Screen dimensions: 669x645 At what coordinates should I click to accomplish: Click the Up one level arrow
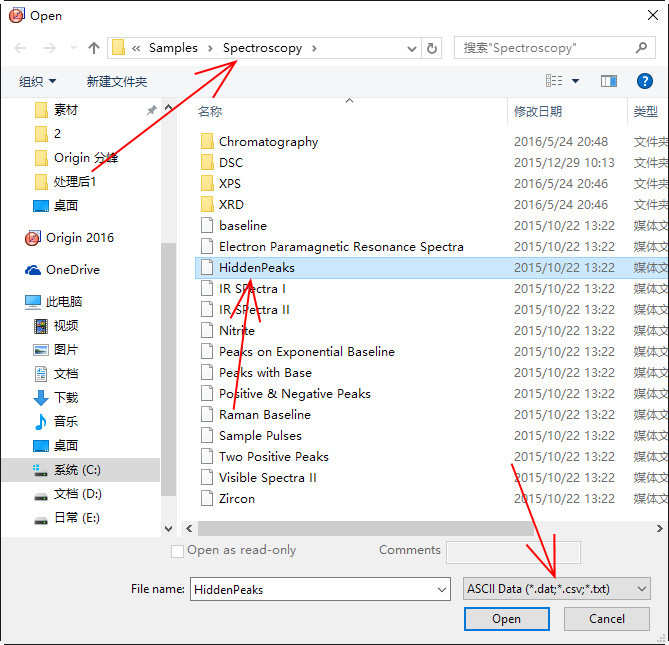[94, 48]
